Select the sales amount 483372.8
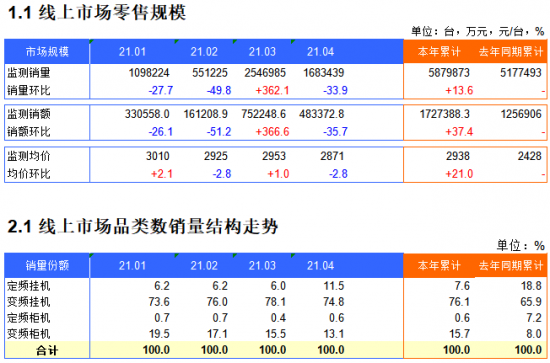The height and width of the screenshot is (363, 550). 322,114
